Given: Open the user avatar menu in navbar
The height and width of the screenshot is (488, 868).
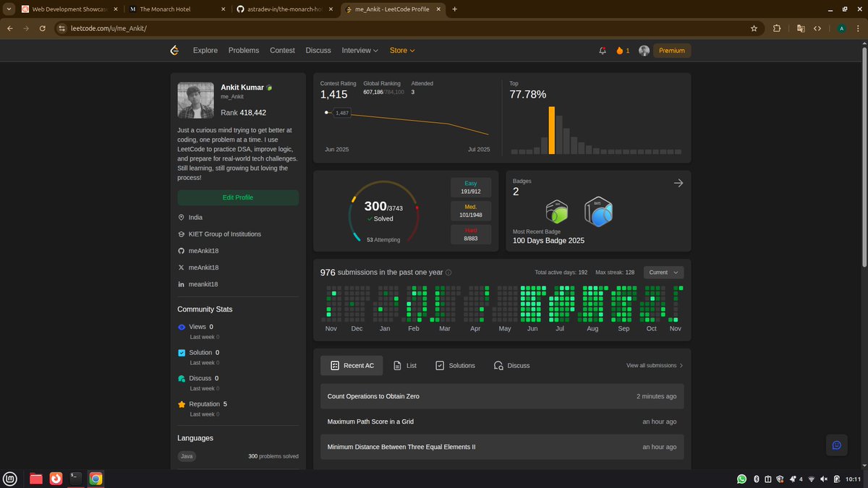Looking at the screenshot, I should pos(644,51).
